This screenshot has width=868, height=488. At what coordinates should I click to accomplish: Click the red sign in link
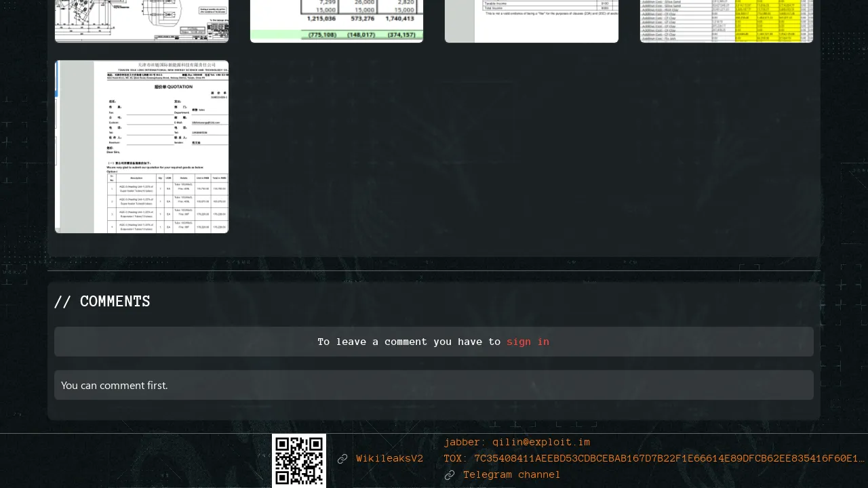click(x=528, y=342)
